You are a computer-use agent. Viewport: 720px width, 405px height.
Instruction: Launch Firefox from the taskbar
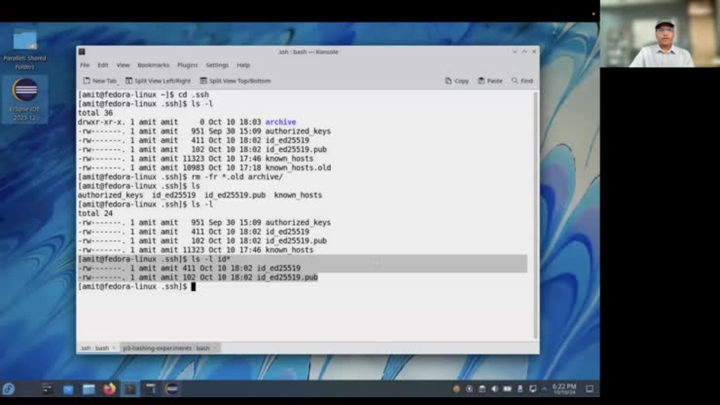pyautogui.click(x=109, y=389)
